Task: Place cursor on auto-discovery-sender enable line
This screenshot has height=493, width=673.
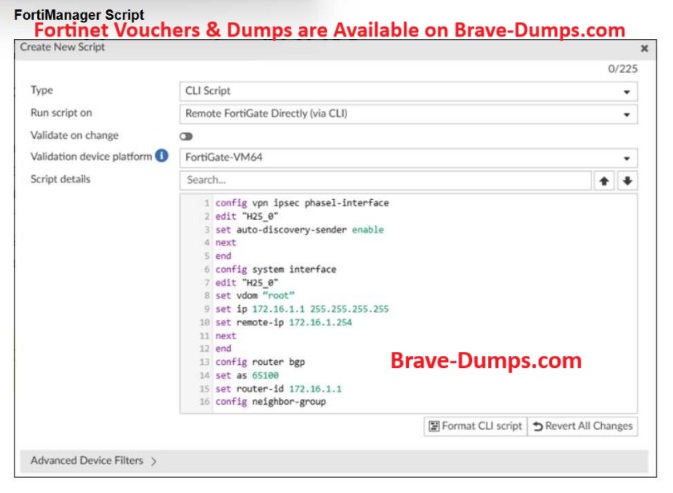Action: tap(299, 230)
